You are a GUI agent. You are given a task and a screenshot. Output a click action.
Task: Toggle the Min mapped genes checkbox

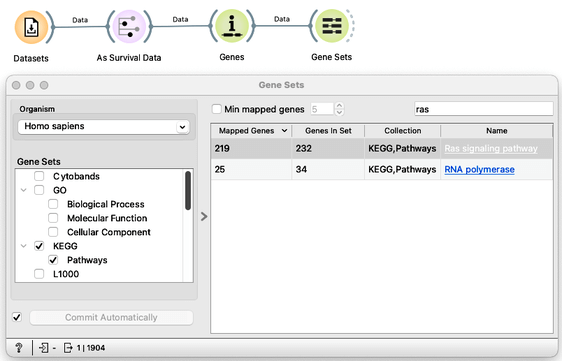[x=216, y=109]
